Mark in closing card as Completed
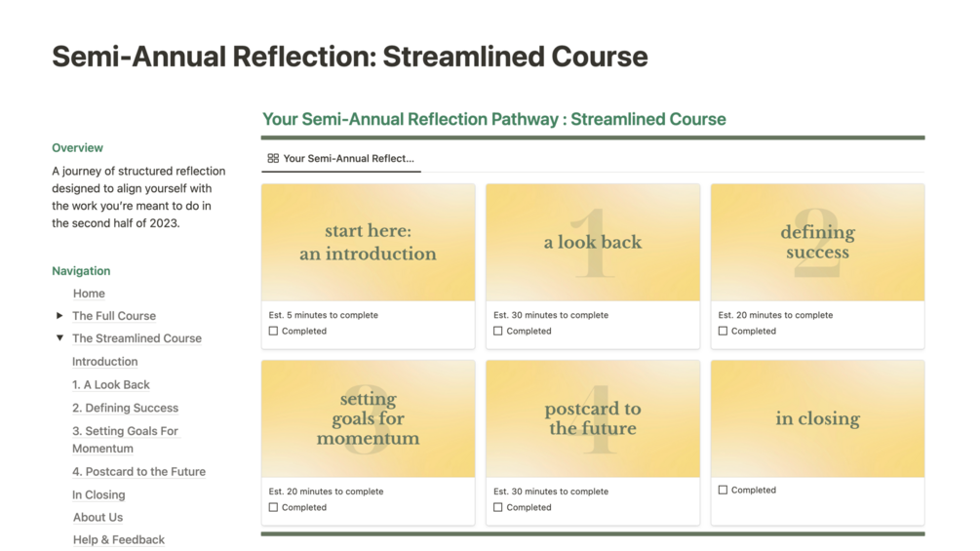This screenshot has width=980, height=551. pyautogui.click(x=723, y=491)
